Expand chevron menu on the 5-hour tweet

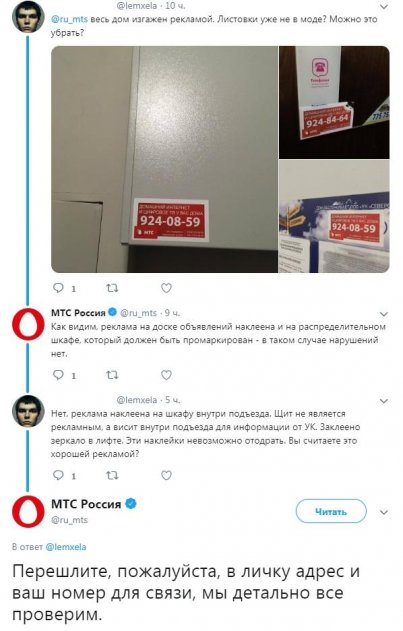[x=384, y=401]
